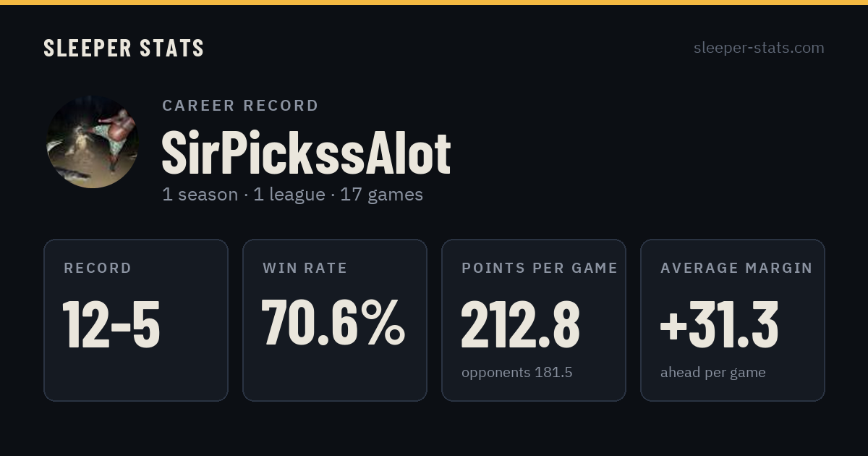Click the WIN RATE label text
868x456 pixels.
[x=305, y=268]
